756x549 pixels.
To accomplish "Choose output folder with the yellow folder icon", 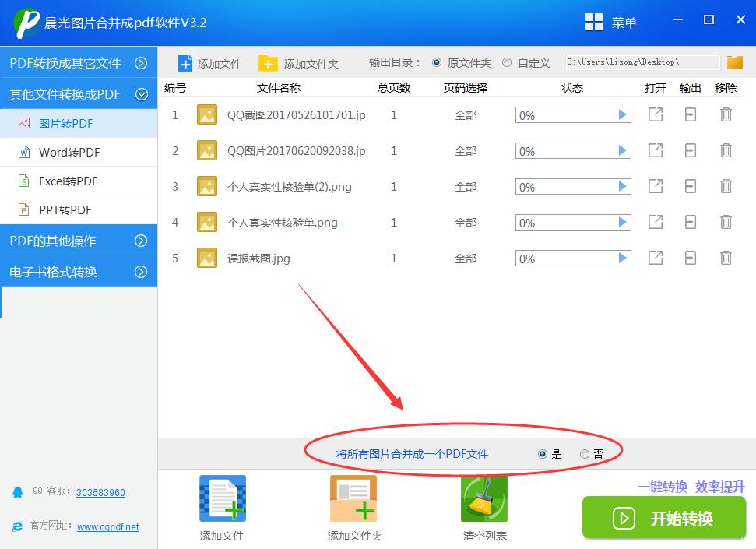I will pos(734,62).
